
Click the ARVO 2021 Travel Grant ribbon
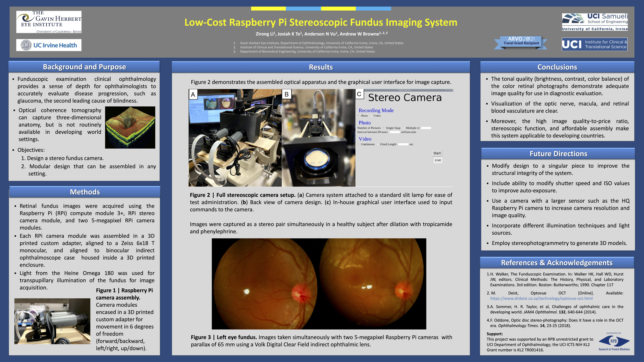click(x=521, y=42)
